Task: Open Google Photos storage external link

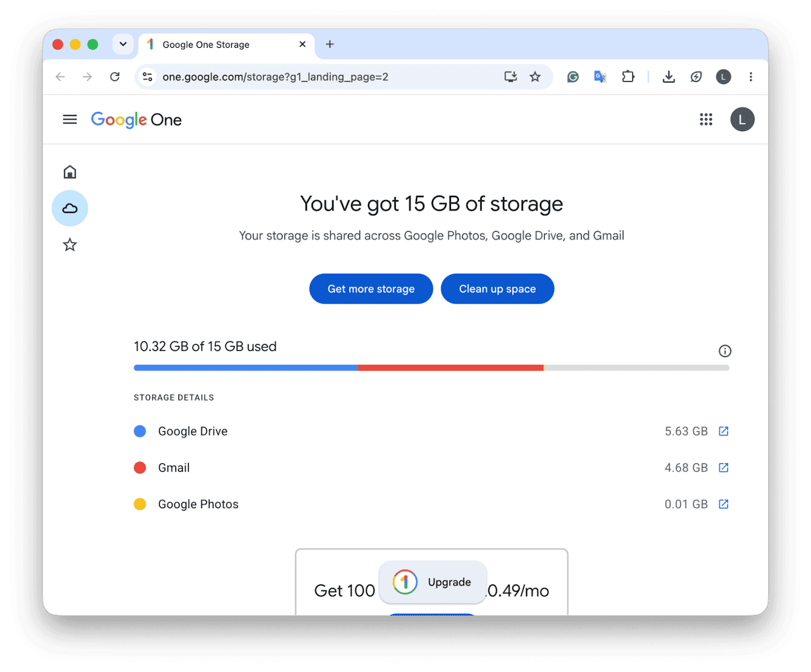Action: (x=723, y=504)
